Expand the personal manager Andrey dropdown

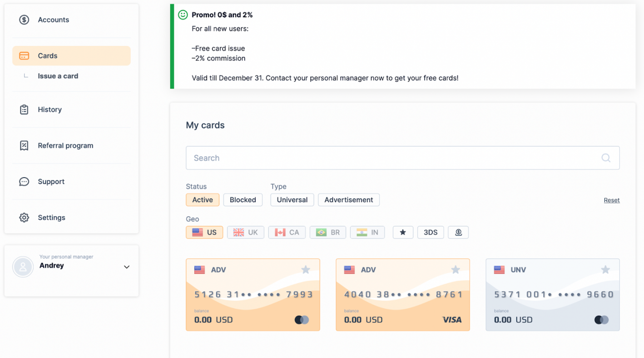127,267
